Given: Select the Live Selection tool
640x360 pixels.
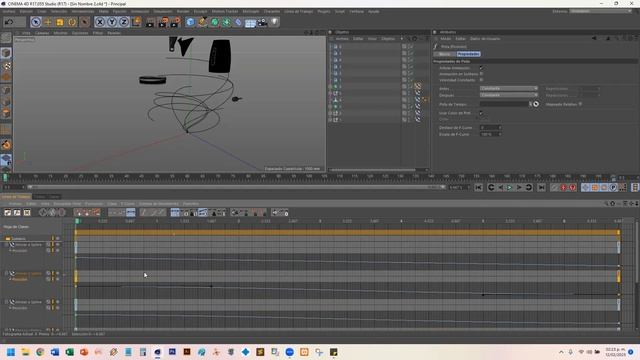Looking at the screenshot, I should click(x=36, y=22).
